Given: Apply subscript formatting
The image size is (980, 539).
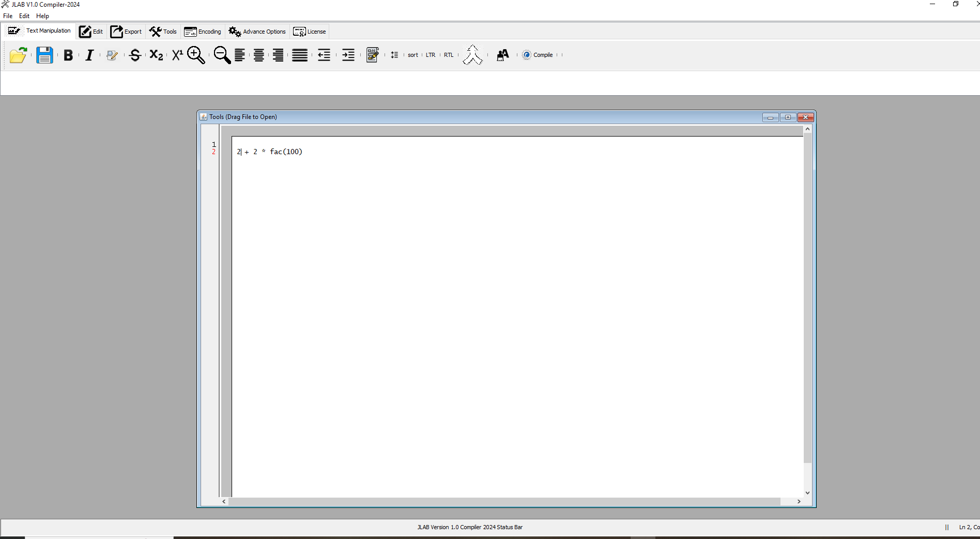Looking at the screenshot, I should coord(156,55).
